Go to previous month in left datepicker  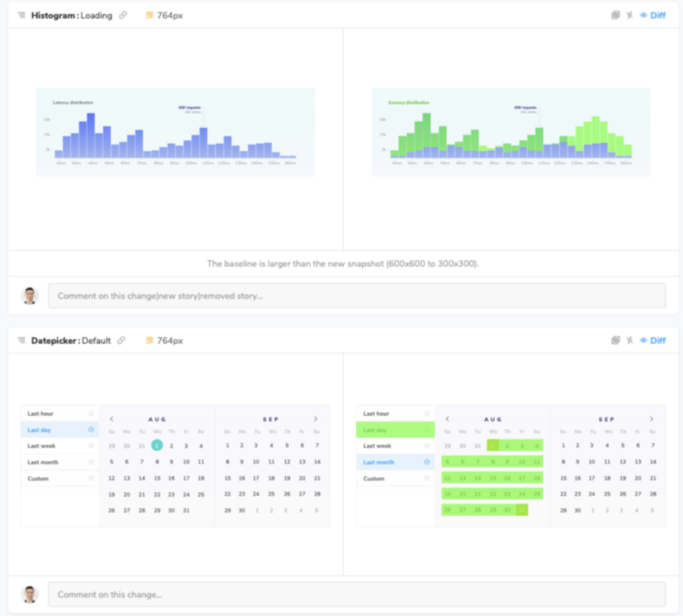coord(112,419)
